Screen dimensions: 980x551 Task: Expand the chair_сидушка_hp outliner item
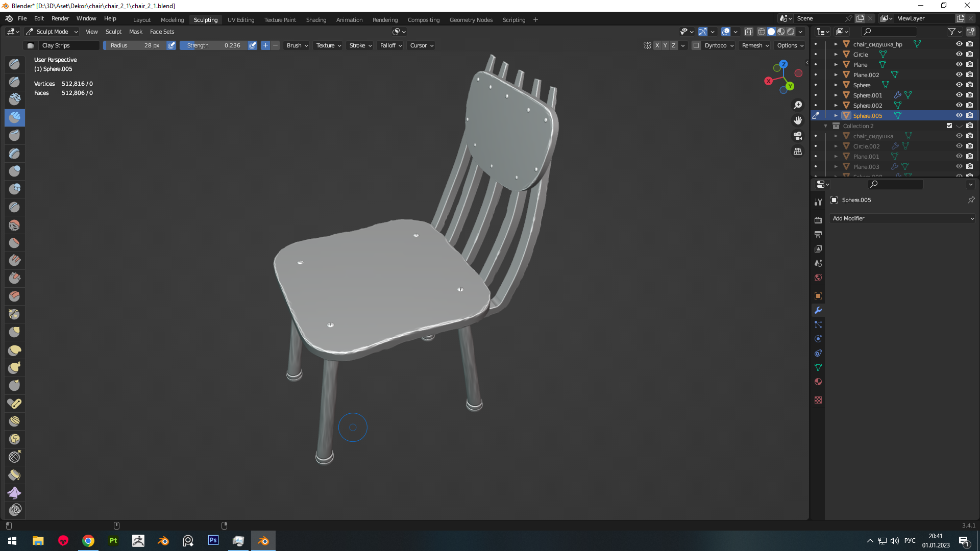836,44
